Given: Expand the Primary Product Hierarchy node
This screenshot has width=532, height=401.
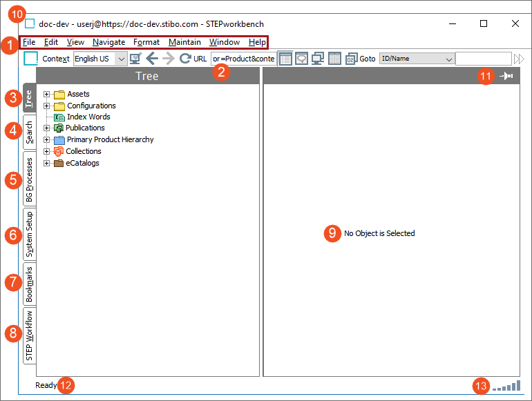Looking at the screenshot, I should click(46, 139).
